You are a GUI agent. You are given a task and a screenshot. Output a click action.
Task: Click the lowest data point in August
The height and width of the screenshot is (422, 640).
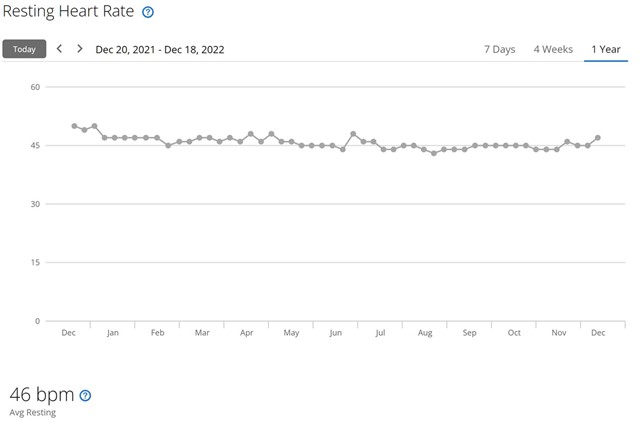(x=433, y=153)
